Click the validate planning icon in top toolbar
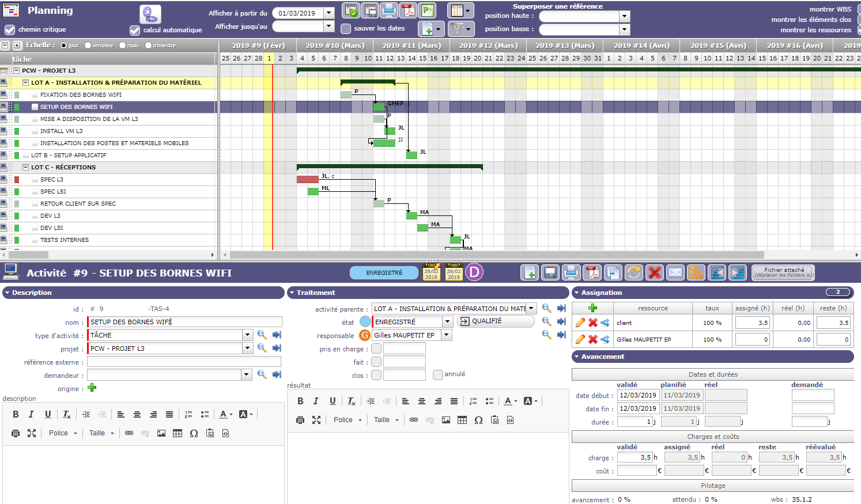This screenshot has height=504, width=861. click(x=351, y=10)
